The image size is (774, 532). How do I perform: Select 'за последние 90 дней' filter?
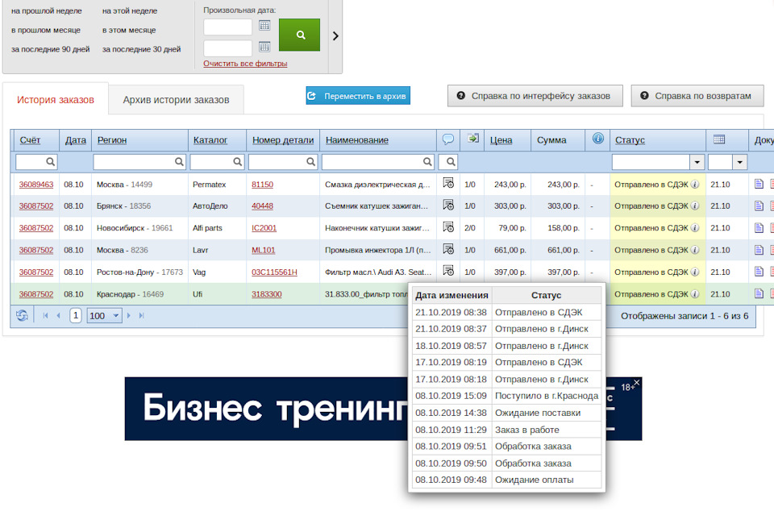tap(50, 49)
